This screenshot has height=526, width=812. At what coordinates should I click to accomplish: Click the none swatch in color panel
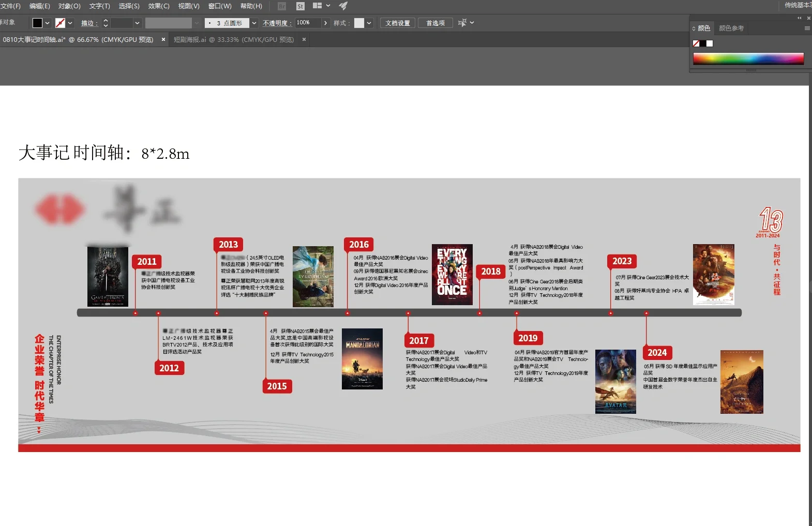[696, 43]
